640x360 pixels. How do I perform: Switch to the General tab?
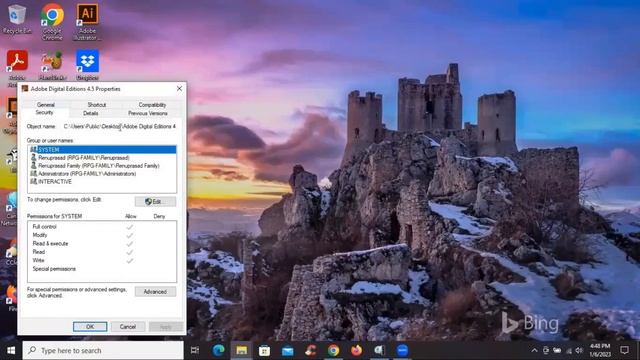point(46,105)
